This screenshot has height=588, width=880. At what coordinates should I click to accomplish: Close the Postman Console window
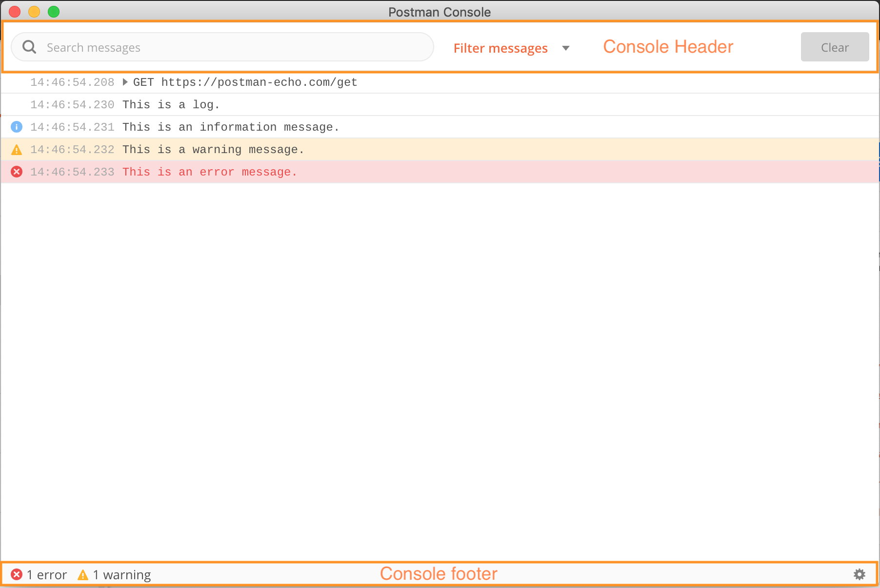point(15,12)
